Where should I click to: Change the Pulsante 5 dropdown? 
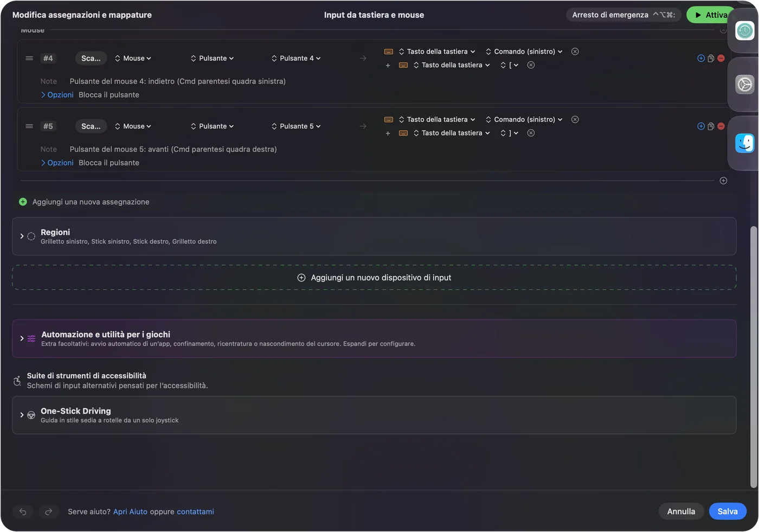coord(296,126)
